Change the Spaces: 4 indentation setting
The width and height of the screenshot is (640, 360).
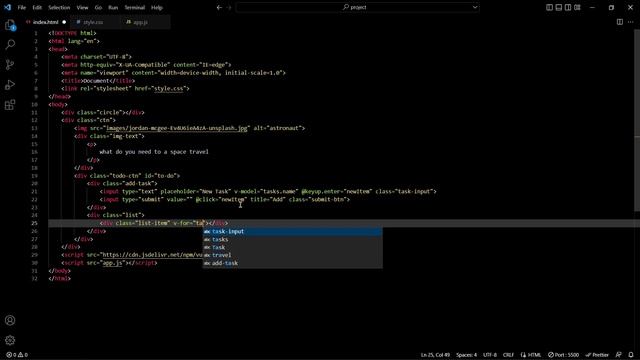click(467, 355)
